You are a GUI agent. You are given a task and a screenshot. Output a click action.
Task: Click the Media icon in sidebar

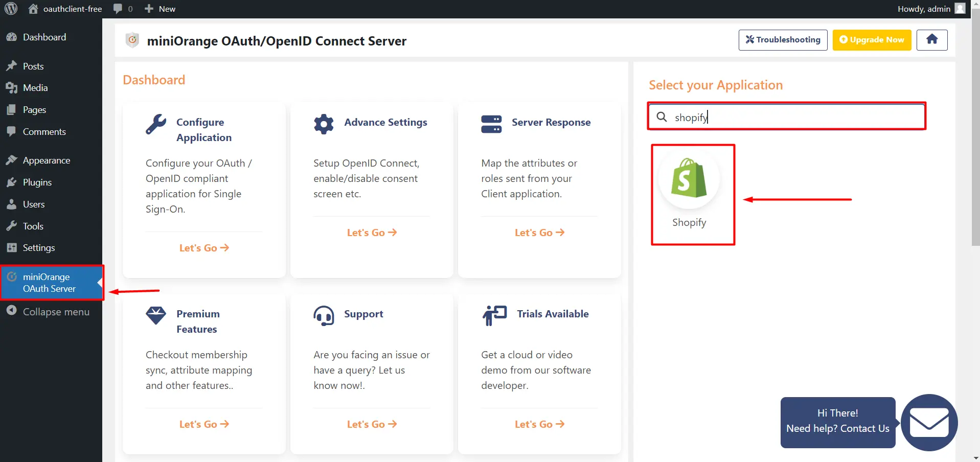11,88
